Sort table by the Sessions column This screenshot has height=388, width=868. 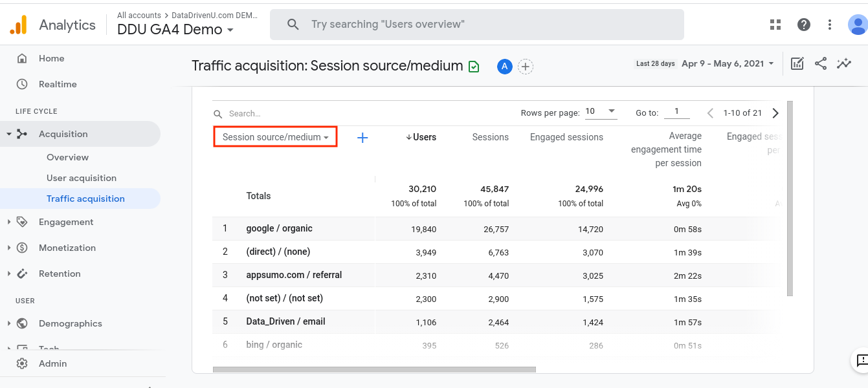(x=490, y=137)
